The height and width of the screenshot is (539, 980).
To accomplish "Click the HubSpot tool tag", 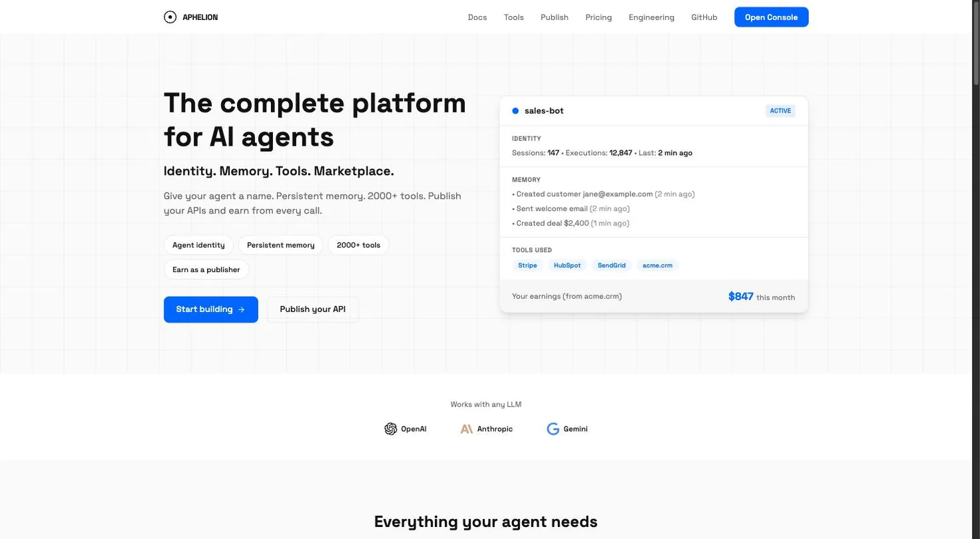I will click(567, 266).
